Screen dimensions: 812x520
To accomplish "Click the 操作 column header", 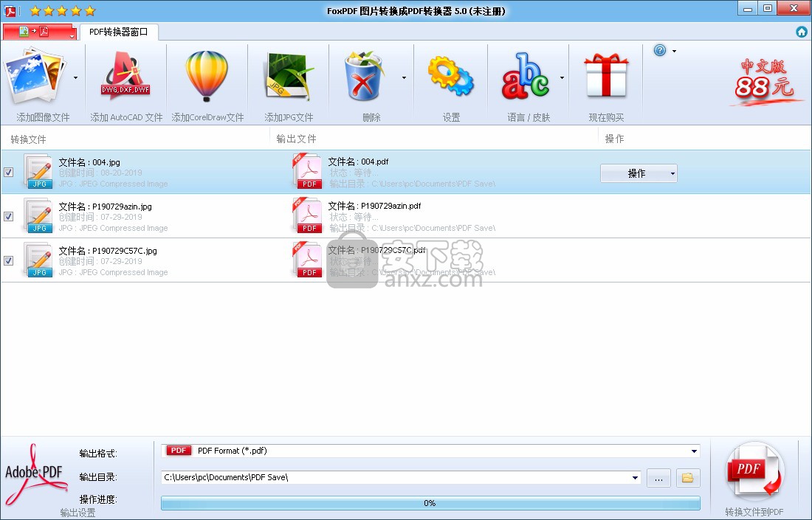I will [614, 139].
